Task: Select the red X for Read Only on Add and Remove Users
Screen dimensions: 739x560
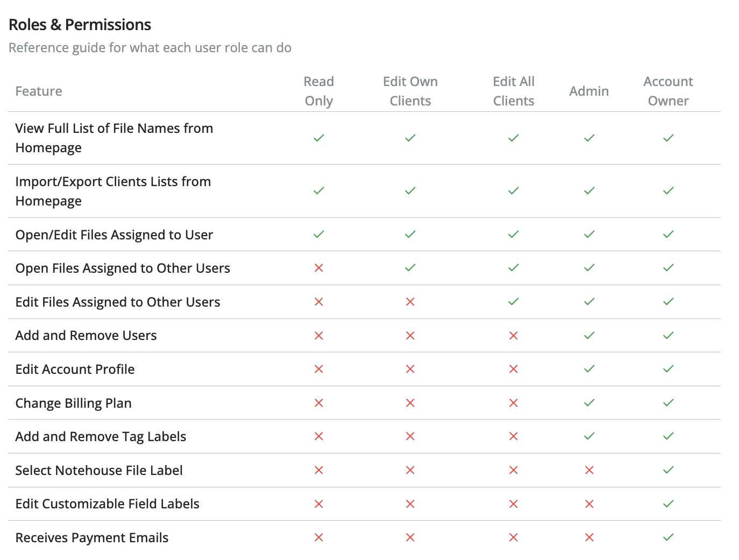Action: click(318, 335)
